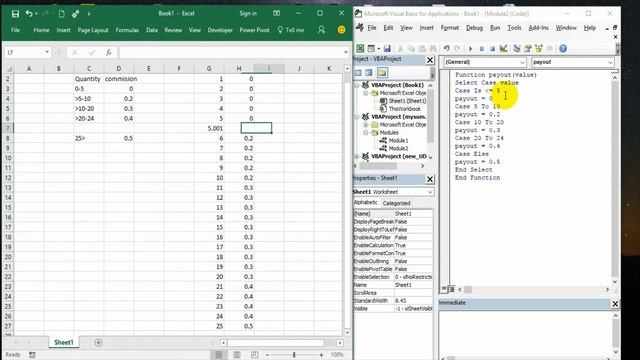Switch to Normal view in Excel's status bar
Image resolution: width=640 pixels, height=360 pixels.
[219, 355]
